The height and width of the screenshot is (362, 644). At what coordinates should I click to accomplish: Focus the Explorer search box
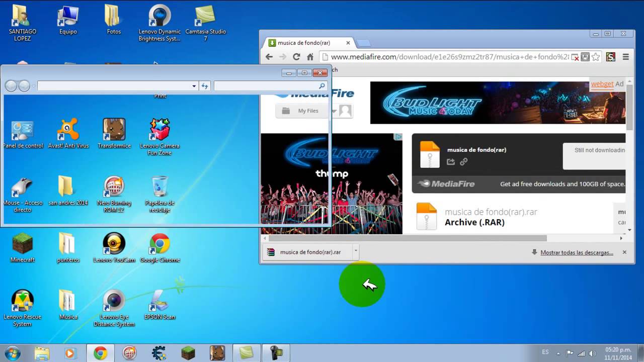click(x=271, y=86)
